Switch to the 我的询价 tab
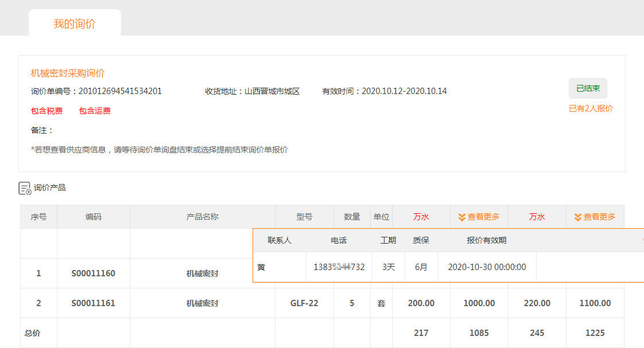 point(75,24)
